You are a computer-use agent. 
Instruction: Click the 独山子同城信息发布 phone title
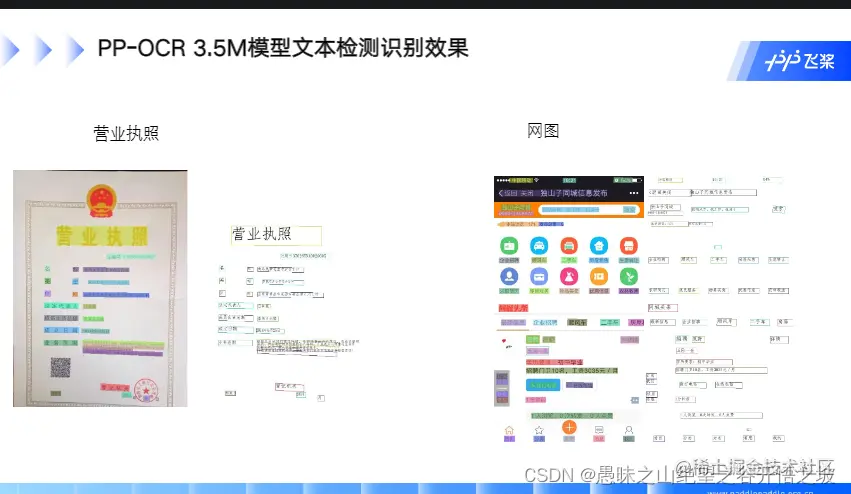tap(574, 193)
